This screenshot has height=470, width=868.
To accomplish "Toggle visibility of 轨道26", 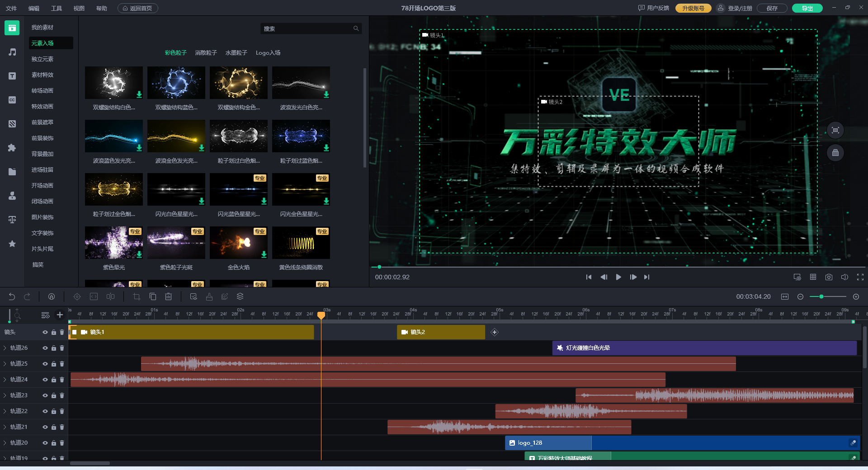I will 45,348.
